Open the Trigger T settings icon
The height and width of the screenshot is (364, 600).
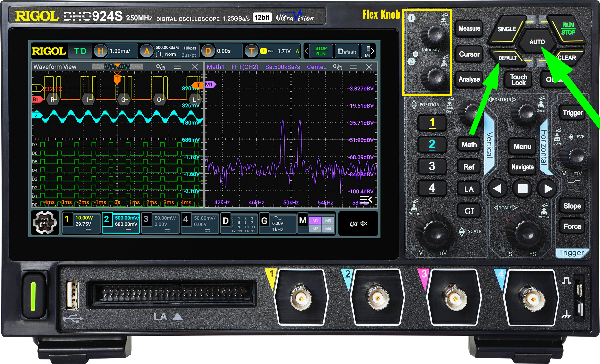(252, 51)
